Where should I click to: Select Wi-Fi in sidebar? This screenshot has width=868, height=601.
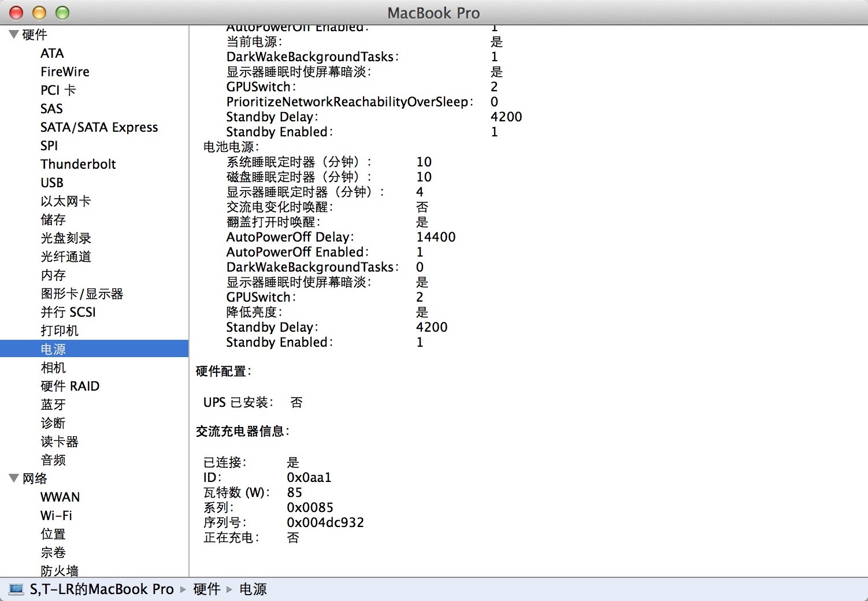[x=56, y=515]
